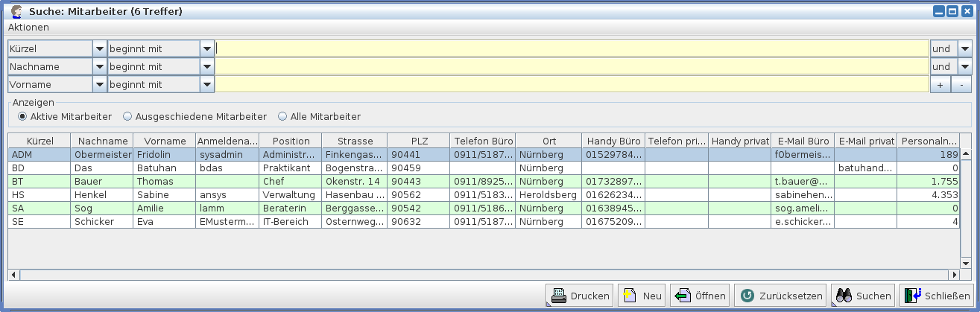This screenshot has width=980, height=312.
Task: Click the door icon on Schließen
Action: pyautogui.click(x=912, y=296)
